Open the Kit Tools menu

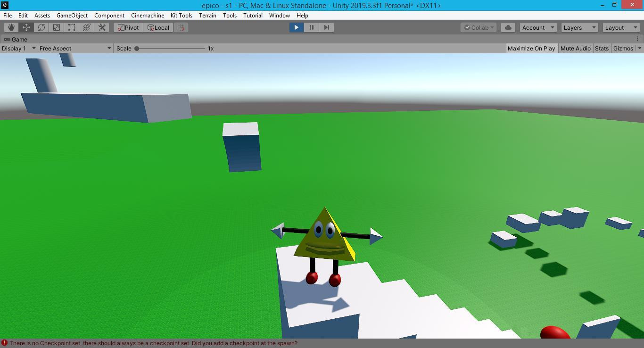tap(182, 15)
